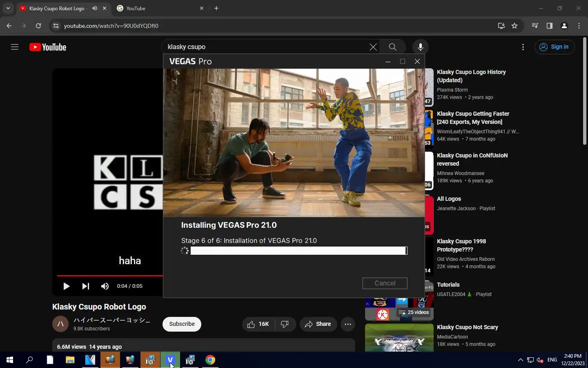
Task: Open 'Klasky Csupo Getting Faster' video
Action: pyautogui.click(x=473, y=118)
